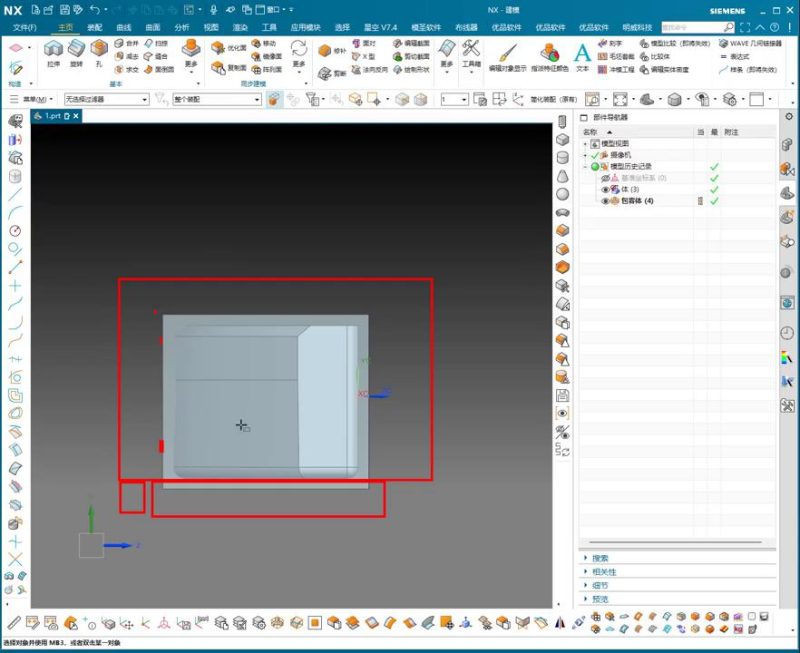This screenshot has height=653, width=800.
Task: Hide the 体 (3) node via eye icon
Action: [x=605, y=189]
